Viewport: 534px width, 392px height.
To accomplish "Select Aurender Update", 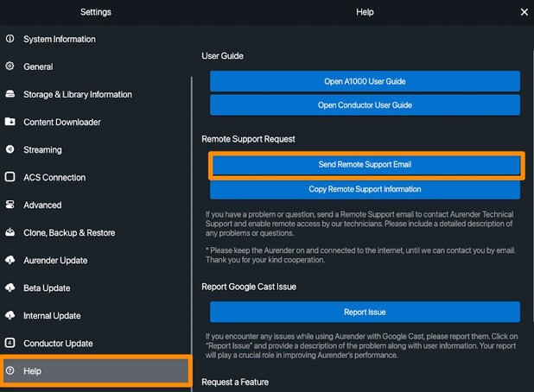I will pos(95,260).
